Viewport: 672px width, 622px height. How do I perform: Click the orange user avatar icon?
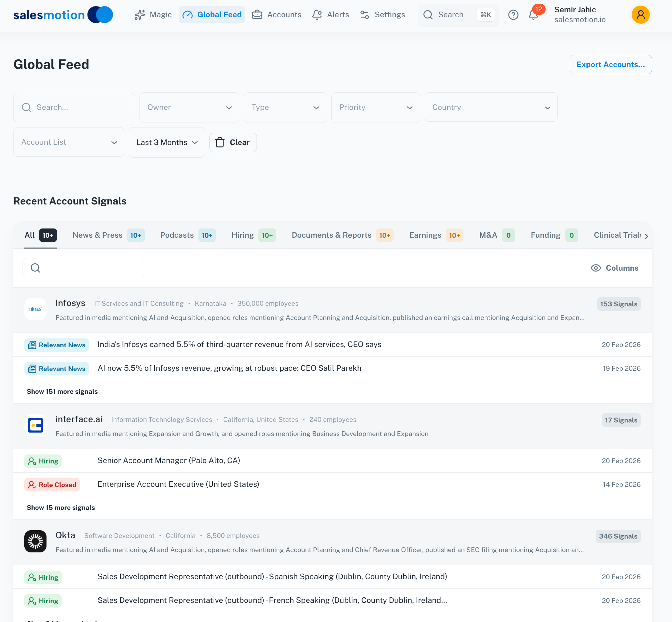pos(640,15)
